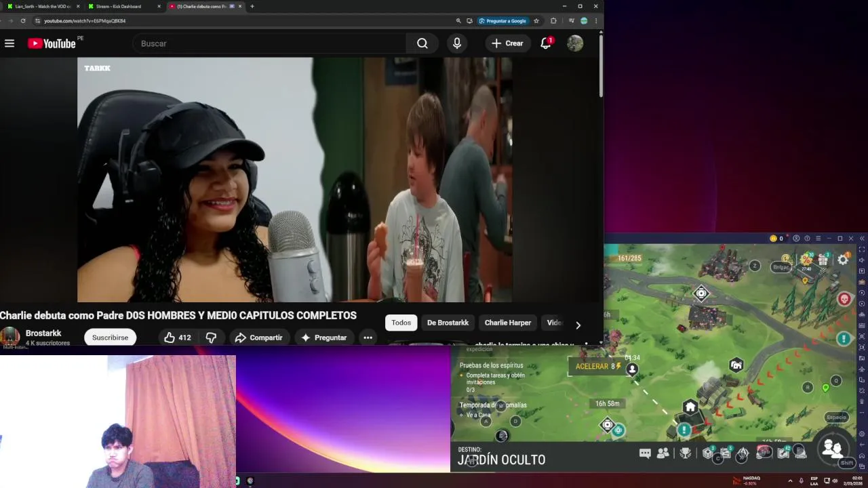Tap the player avatar marker near ACELERAR

point(632,369)
